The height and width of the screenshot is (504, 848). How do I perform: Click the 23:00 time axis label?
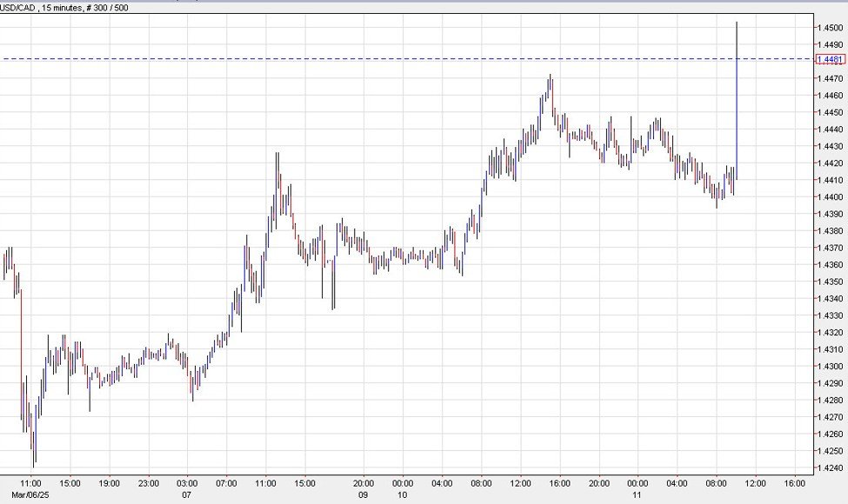pyautogui.click(x=149, y=482)
